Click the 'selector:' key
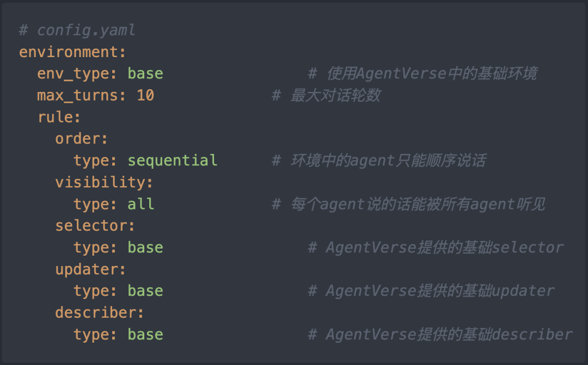This screenshot has width=588, height=365. pyautogui.click(x=95, y=226)
